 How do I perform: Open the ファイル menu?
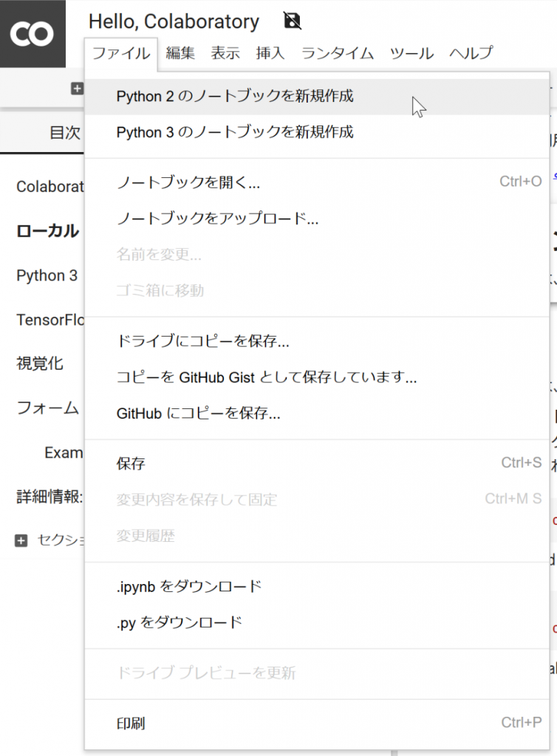tap(121, 53)
